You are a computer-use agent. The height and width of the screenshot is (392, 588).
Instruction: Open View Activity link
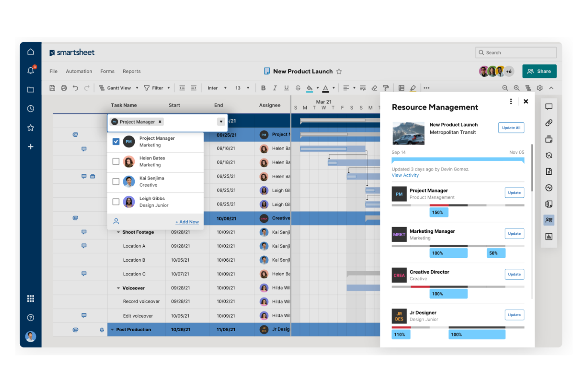(x=405, y=175)
